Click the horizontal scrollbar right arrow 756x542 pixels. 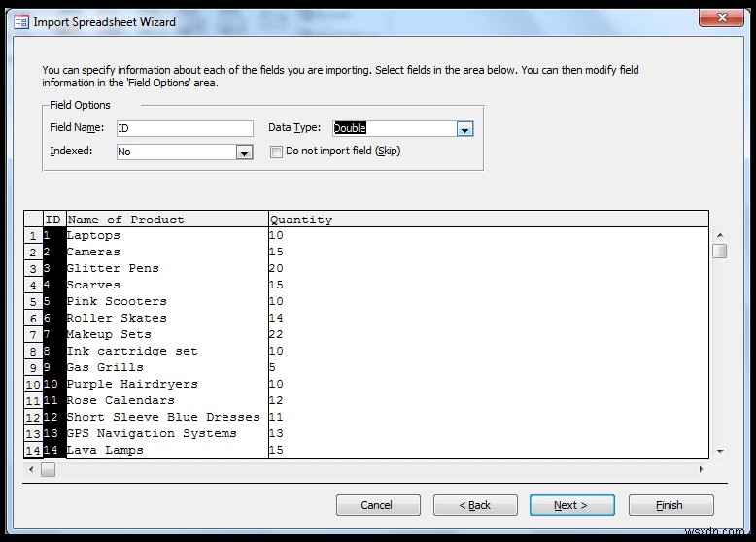(x=701, y=469)
